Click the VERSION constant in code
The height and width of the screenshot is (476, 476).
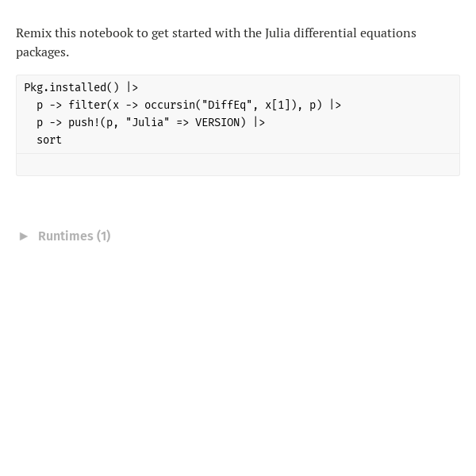click(x=217, y=123)
